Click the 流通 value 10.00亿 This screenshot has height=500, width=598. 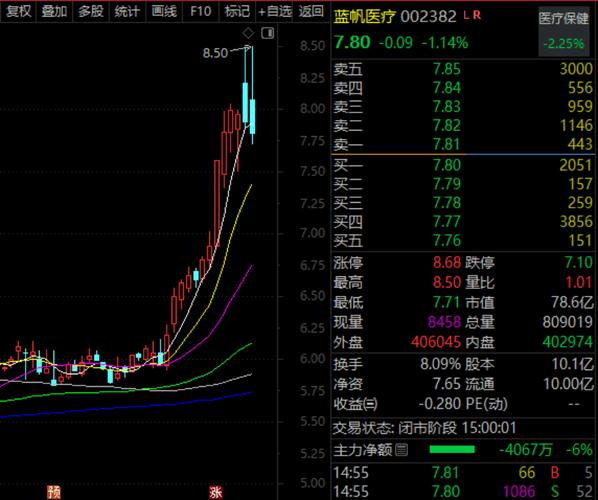tap(568, 384)
